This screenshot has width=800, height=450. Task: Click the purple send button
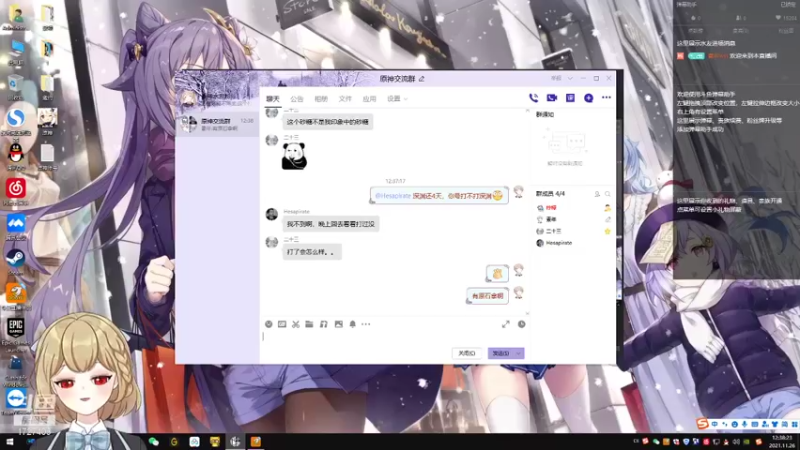pyautogui.click(x=501, y=353)
